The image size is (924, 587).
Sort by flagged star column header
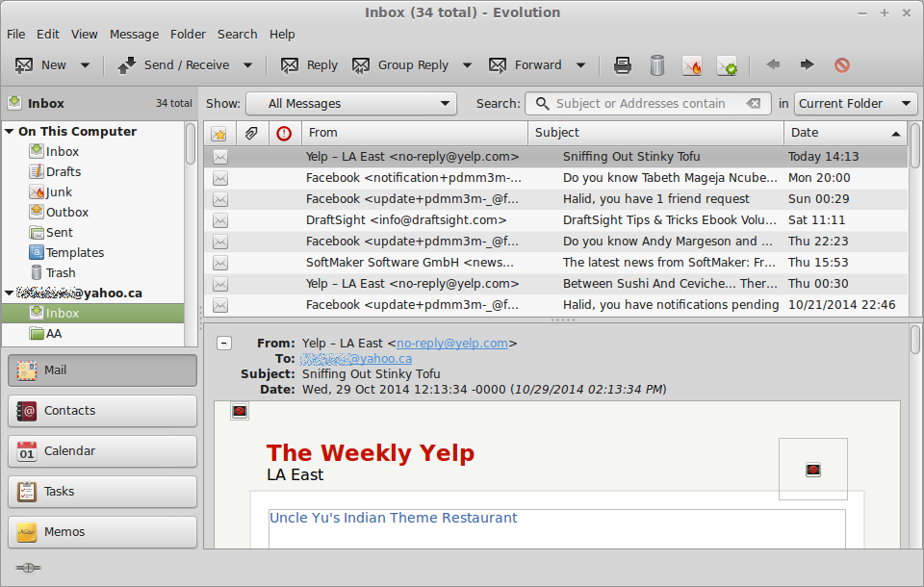[x=219, y=134]
